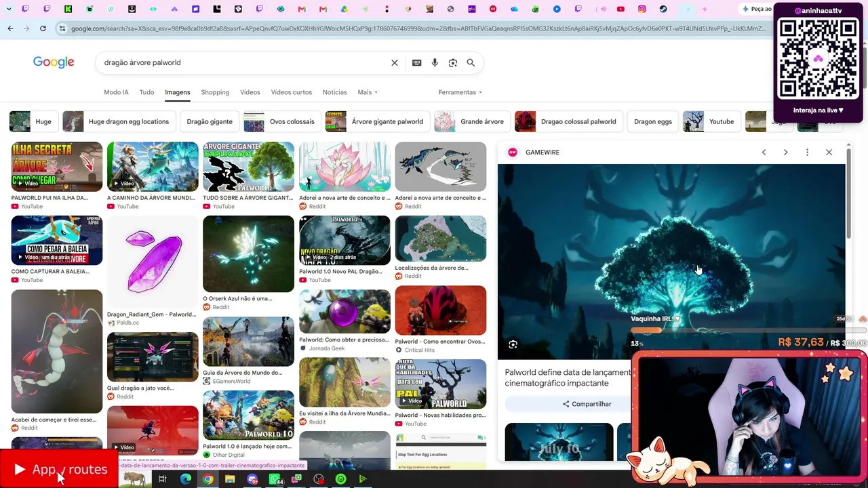Open Microsoft Edge from the taskbar
Image resolution: width=868 pixels, height=488 pixels.
185,479
